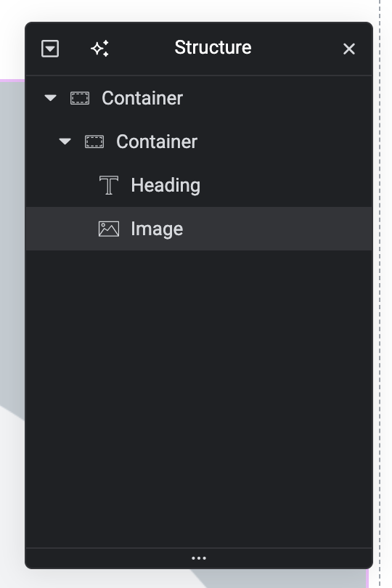
Task: Click the dashed vertical guide line beside the panel
Action: (x=380, y=294)
